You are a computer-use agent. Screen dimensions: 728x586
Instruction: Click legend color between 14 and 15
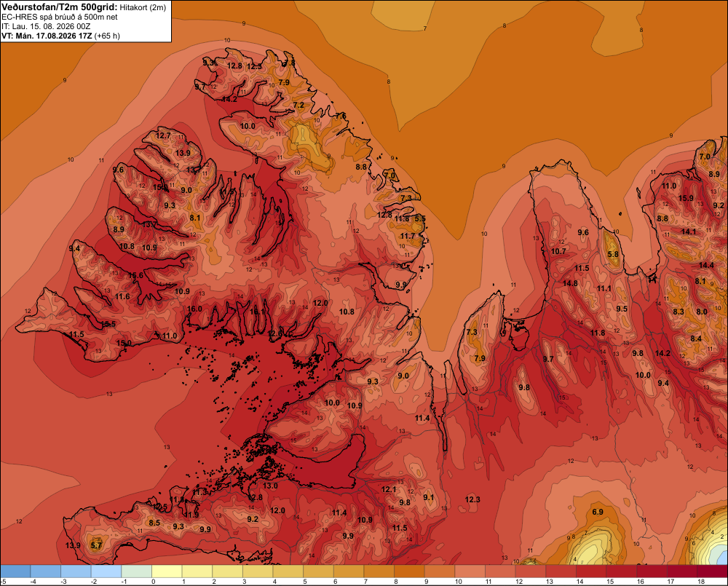click(591, 571)
